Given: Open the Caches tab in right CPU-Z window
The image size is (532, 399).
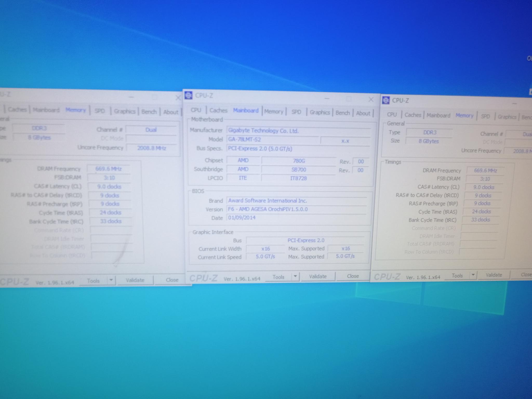Looking at the screenshot, I should point(413,115).
